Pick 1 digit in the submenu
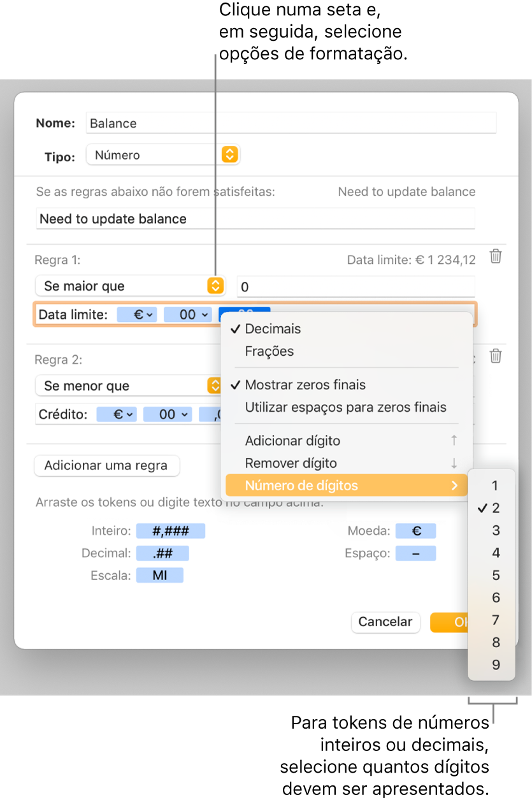532x802 pixels. coord(492,486)
